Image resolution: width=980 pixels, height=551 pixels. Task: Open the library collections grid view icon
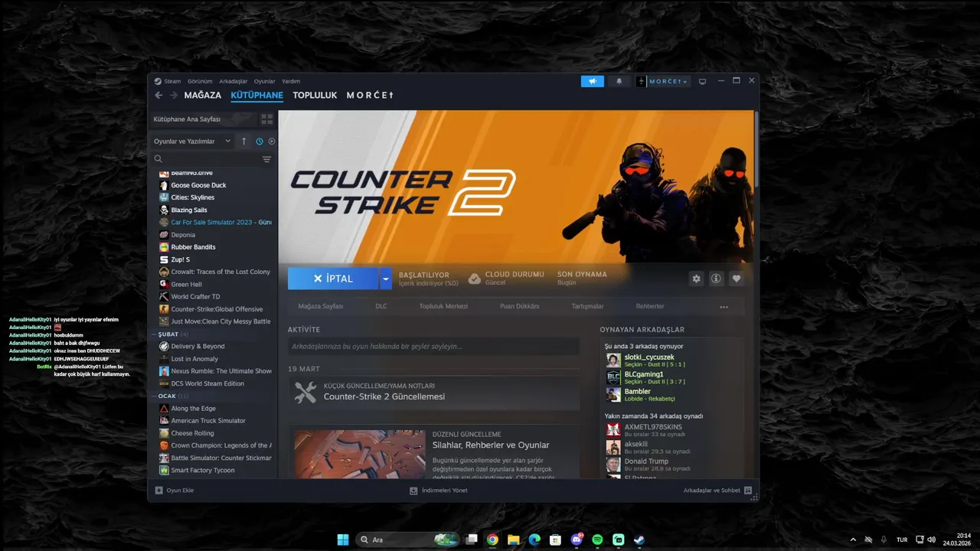[266, 119]
